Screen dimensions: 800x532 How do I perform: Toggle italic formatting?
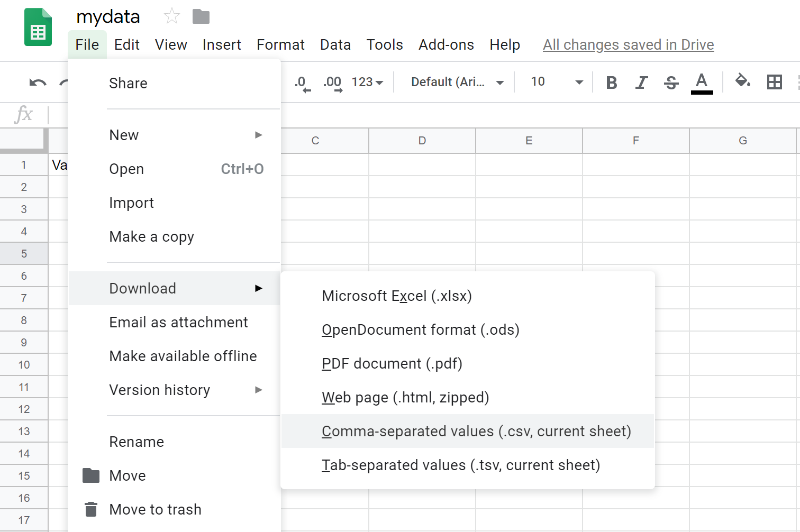(641, 82)
